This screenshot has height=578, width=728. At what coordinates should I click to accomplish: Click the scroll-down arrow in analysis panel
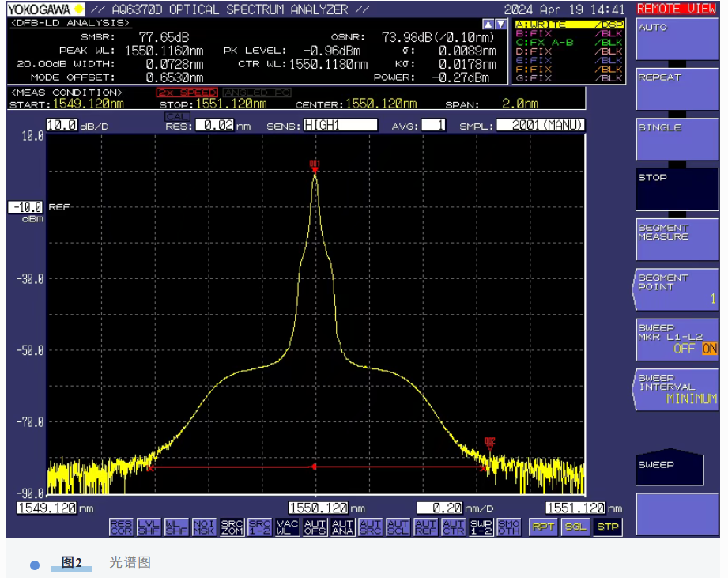point(500,25)
